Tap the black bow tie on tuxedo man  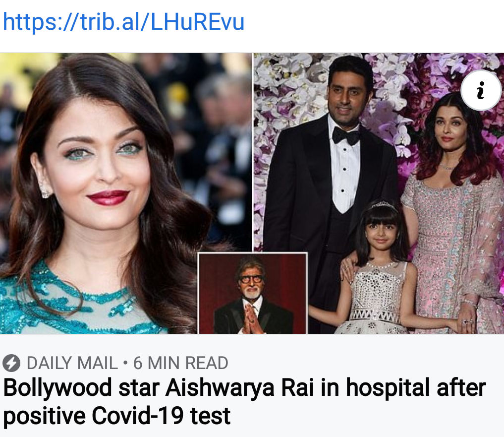tap(345, 136)
